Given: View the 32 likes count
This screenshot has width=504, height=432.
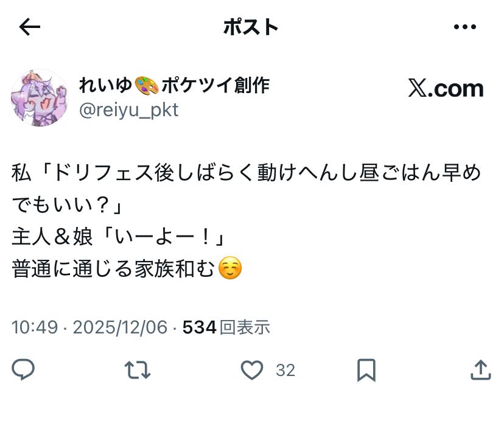Looking at the screenshot, I should click(x=285, y=371).
